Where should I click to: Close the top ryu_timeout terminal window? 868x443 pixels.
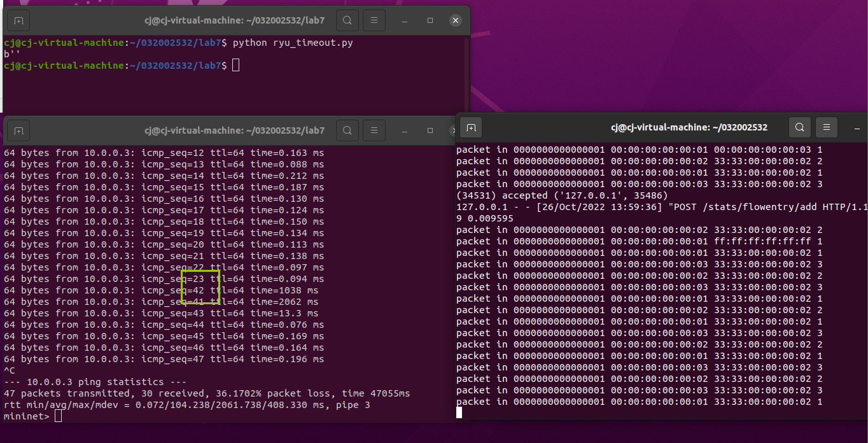[x=455, y=20]
